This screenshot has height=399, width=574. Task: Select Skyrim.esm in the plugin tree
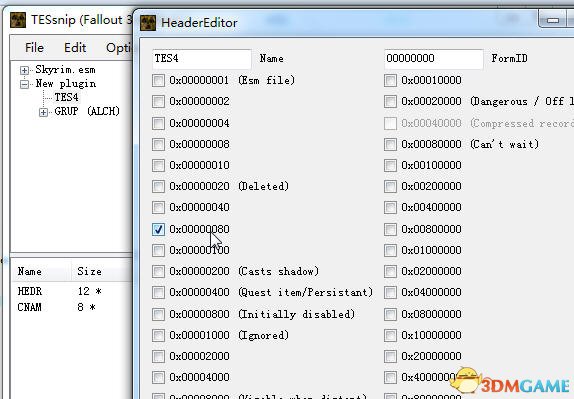coord(66,70)
